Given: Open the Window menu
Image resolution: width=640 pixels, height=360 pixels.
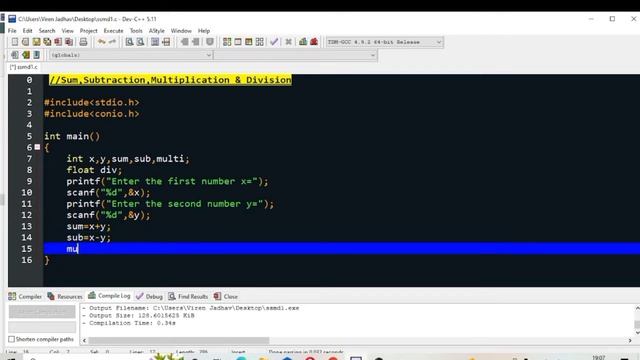Looking at the screenshot, I should [181, 31].
